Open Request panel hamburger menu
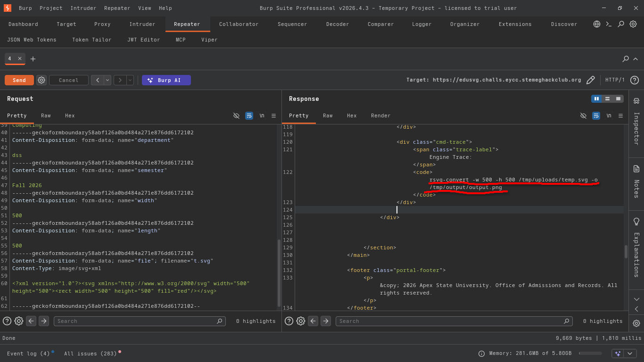 click(273, 115)
